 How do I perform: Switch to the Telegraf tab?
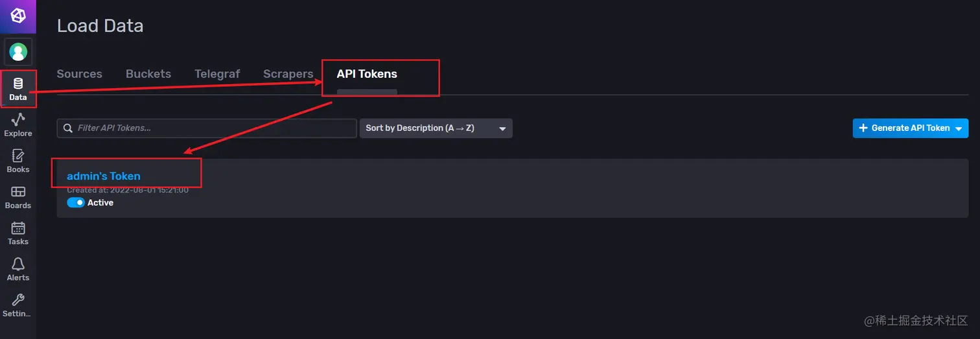[217, 74]
